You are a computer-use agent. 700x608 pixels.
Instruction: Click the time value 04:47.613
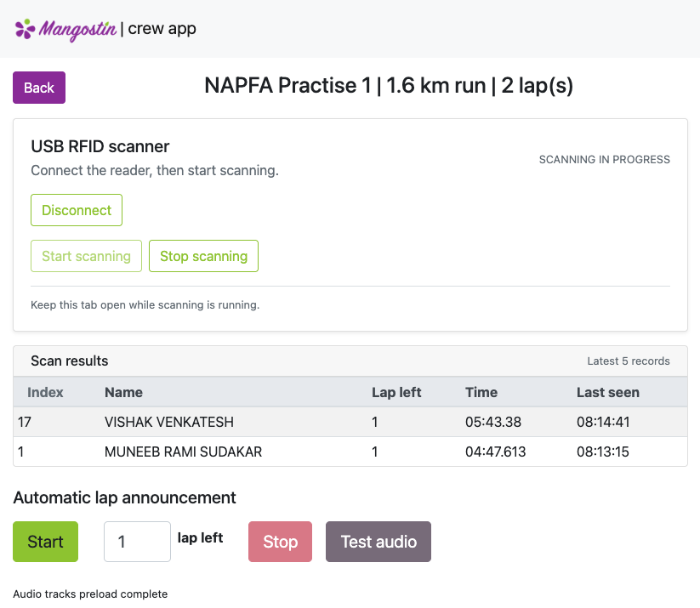[496, 452]
